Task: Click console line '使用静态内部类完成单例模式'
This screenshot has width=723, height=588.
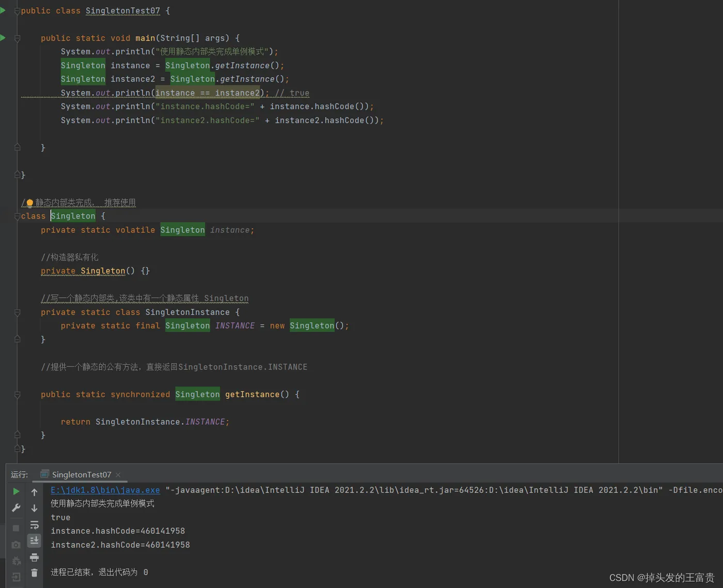Action: coord(102,503)
